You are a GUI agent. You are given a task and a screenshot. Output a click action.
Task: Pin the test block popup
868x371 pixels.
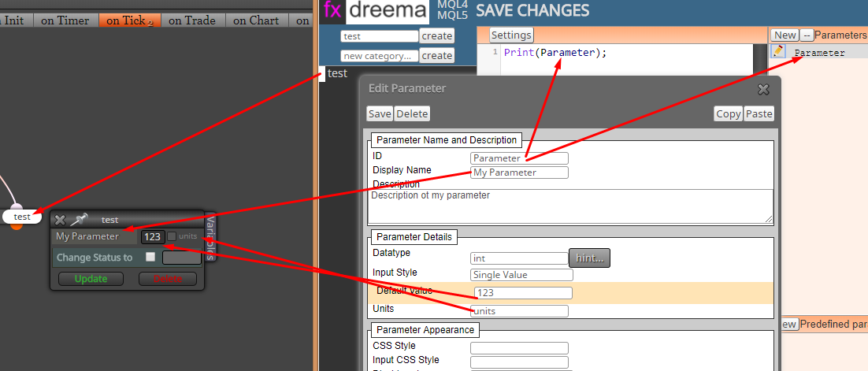point(79,220)
